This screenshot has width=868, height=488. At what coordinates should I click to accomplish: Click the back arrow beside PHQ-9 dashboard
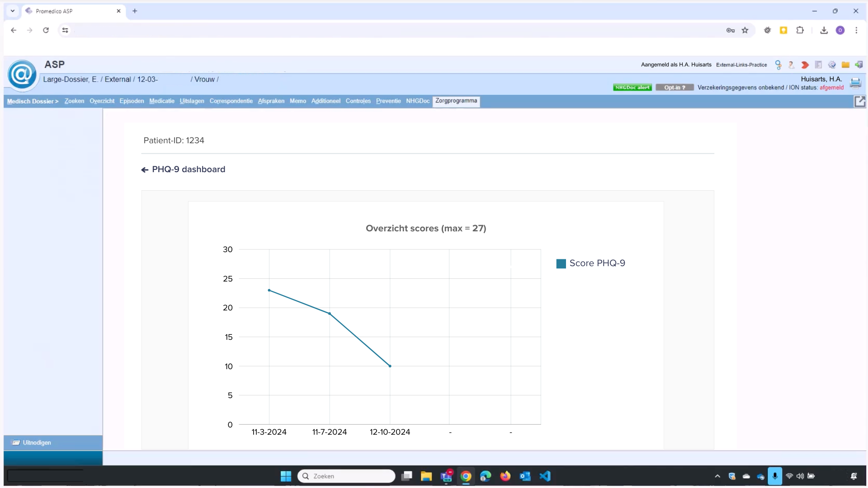pos(145,170)
